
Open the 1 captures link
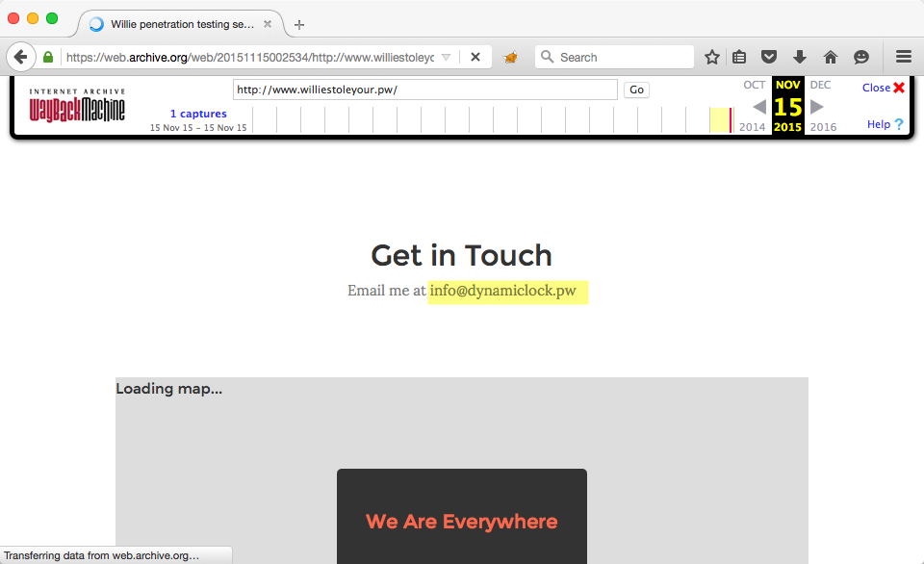tap(198, 114)
